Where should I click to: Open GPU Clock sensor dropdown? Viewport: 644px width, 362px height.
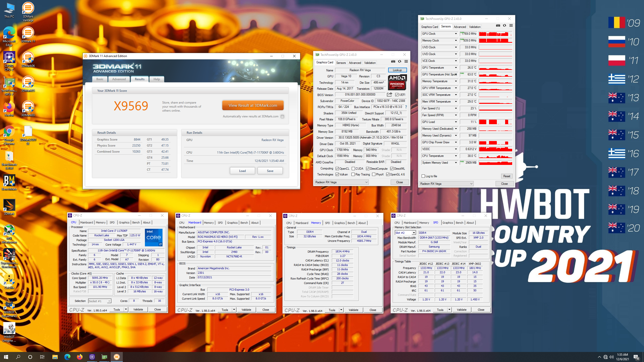coord(456,34)
